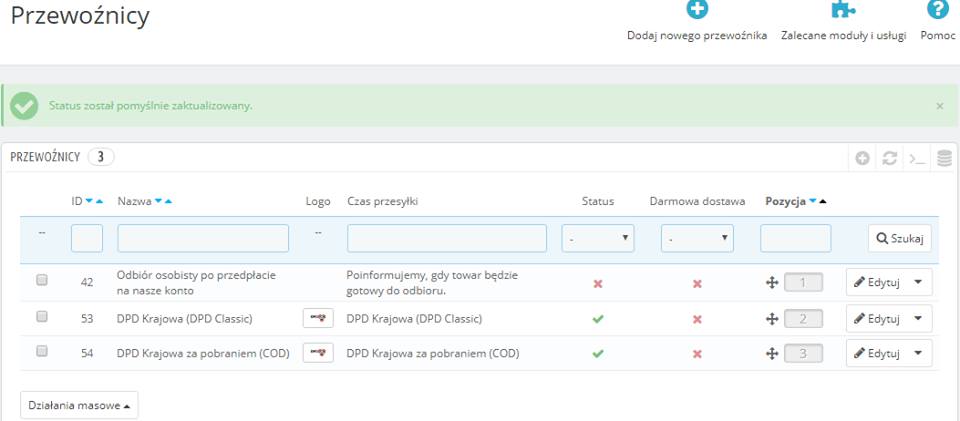This screenshot has height=421, width=960.
Task: Click the Szukaj search button
Action: (x=899, y=238)
